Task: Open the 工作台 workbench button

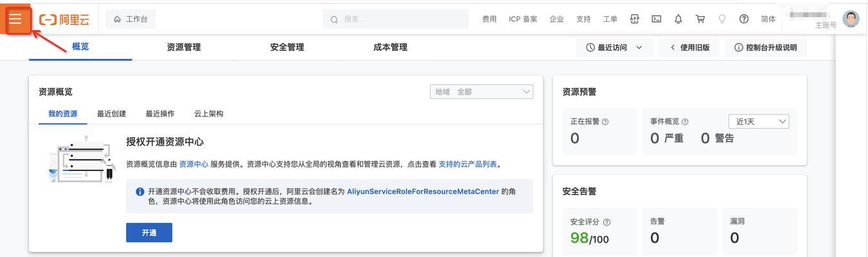Action: [131, 19]
